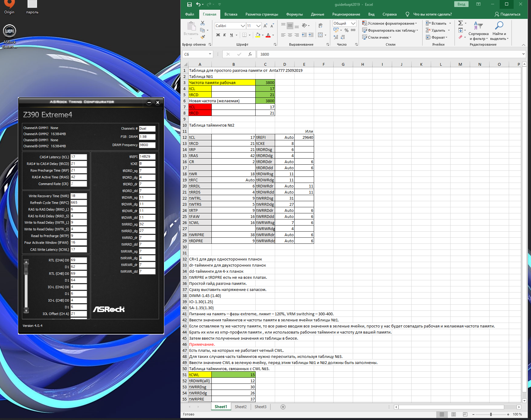Decrease decimal places
This screenshot has width=531, height=420.
(x=343, y=37)
